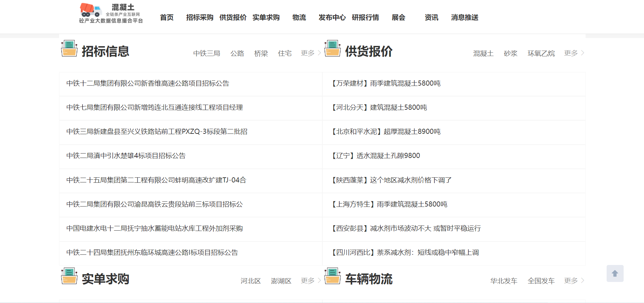Select the 澎湖区 purchase filter

(281, 281)
